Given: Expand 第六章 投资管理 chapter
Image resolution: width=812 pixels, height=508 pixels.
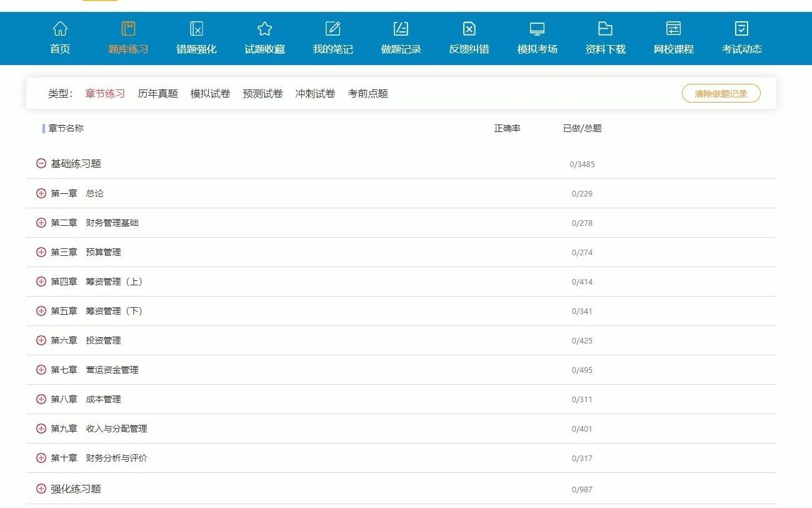Looking at the screenshot, I should click(40, 340).
